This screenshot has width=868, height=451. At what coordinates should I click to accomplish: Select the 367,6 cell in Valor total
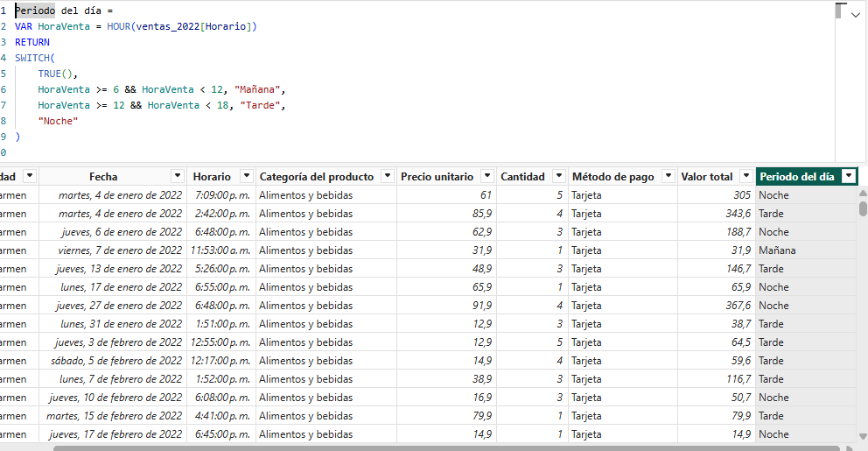tap(715, 306)
